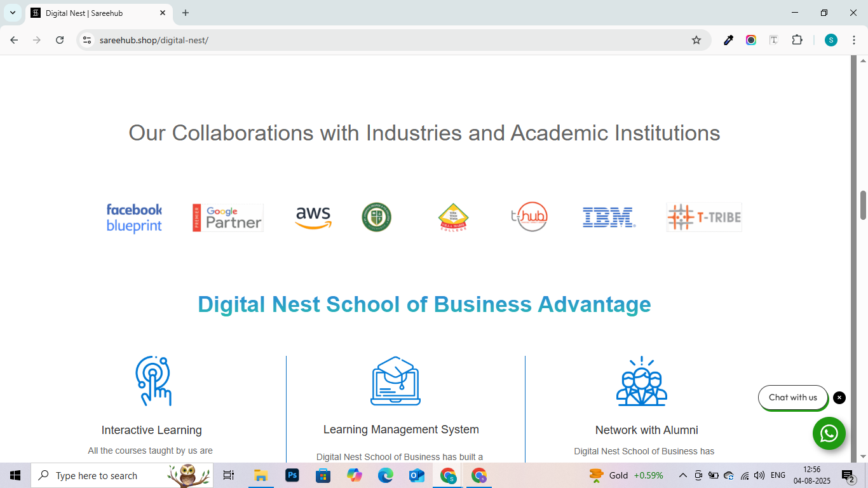This screenshot has height=488, width=868.
Task: Click the green WhatsApp chat icon
Action: (x=829, y=433)
